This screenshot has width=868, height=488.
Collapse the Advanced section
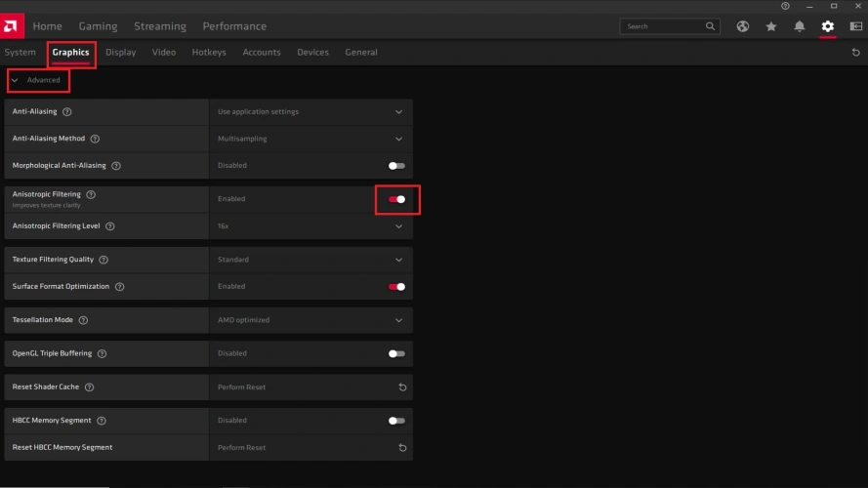tap(37, 80)
